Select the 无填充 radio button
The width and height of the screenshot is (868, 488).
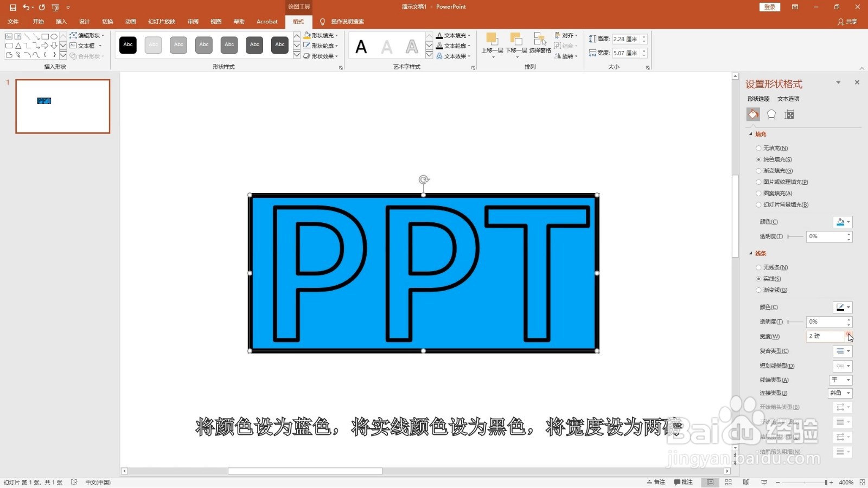point(758,148)
